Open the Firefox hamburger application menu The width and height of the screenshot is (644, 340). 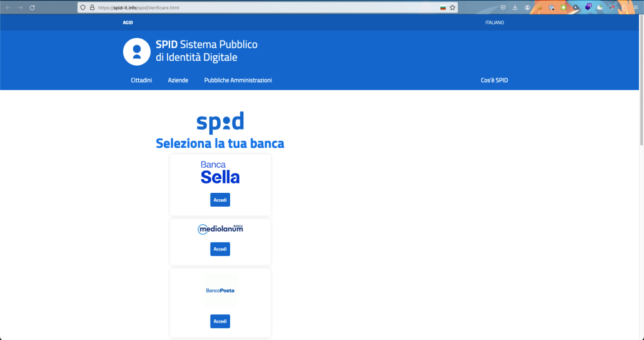pos(635,8)
